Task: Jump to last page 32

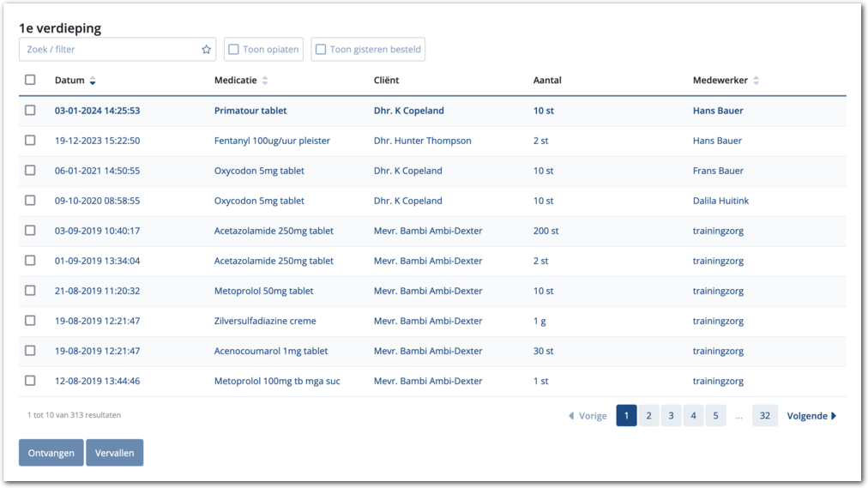Action: (764, 416)
